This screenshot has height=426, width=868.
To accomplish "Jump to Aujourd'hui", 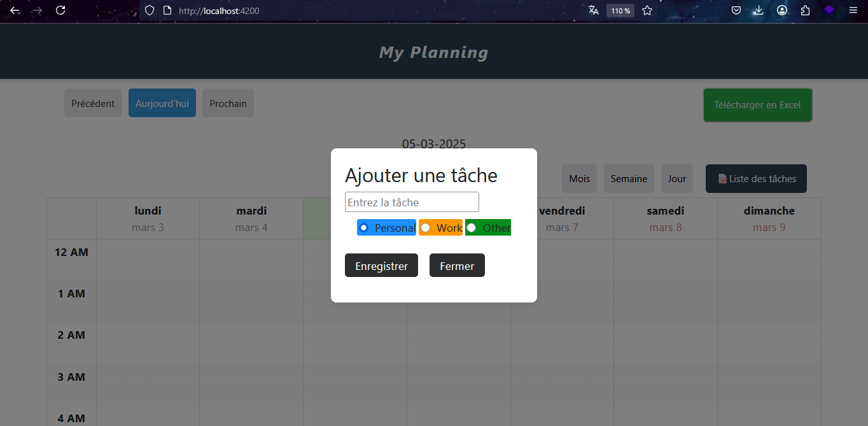I will tap(162, 103).
